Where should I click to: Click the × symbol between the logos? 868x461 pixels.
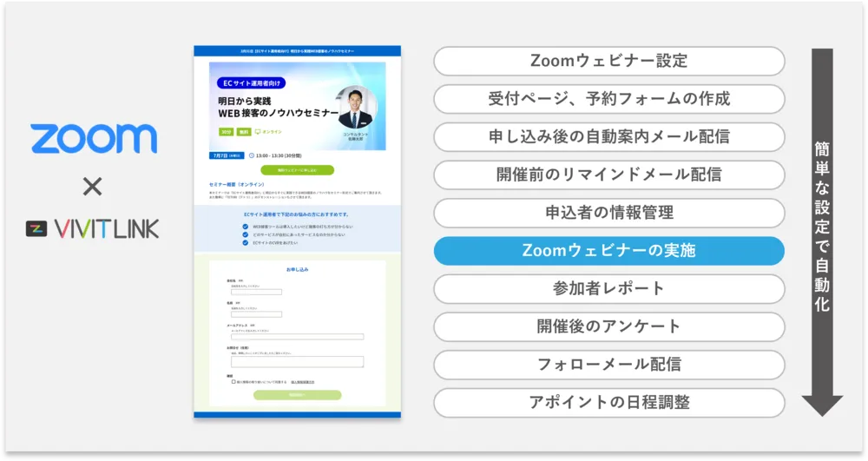coord(92,186)
